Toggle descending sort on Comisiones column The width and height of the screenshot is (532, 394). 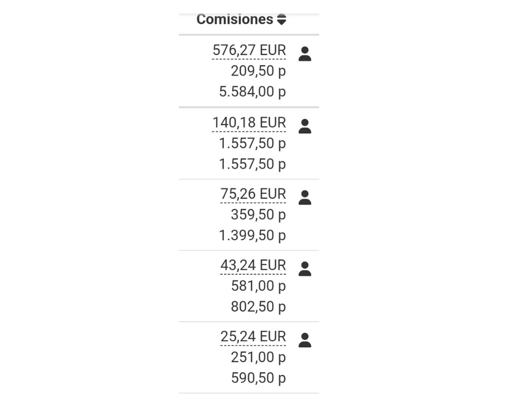pos(282,21)
